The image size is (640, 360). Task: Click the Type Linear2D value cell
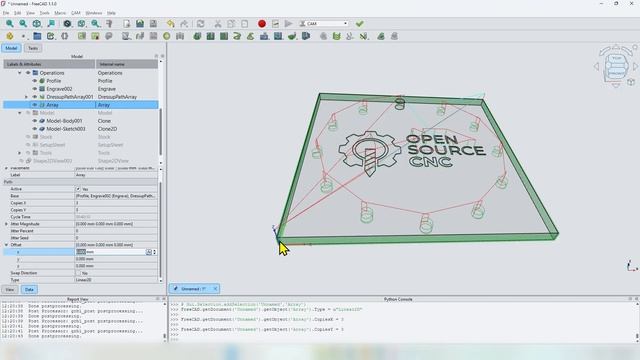point(116,280)
